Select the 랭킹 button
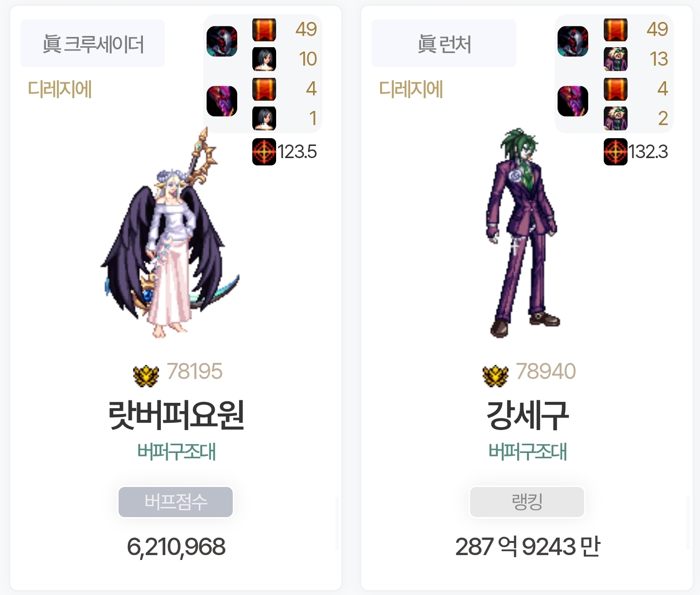700x595 pixels. [x=527, y=502]
